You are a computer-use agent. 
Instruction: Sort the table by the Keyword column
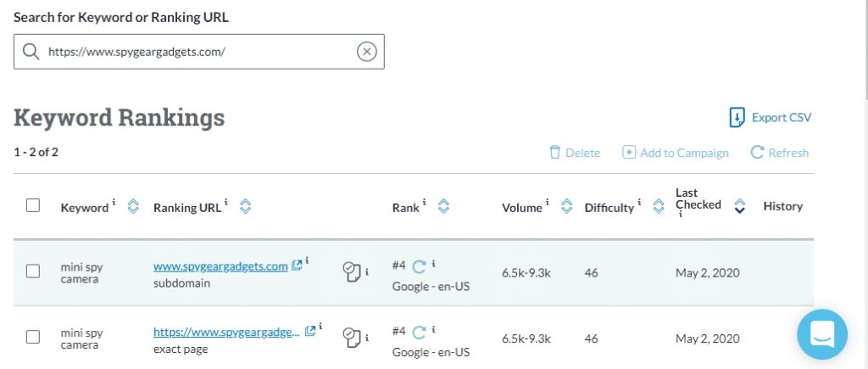tap(132, 206)
